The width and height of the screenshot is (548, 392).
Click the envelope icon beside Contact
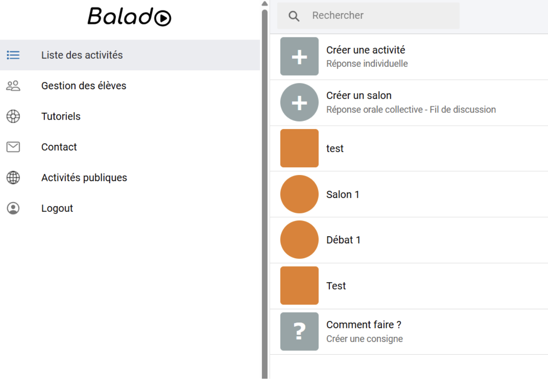pos(13,147)
